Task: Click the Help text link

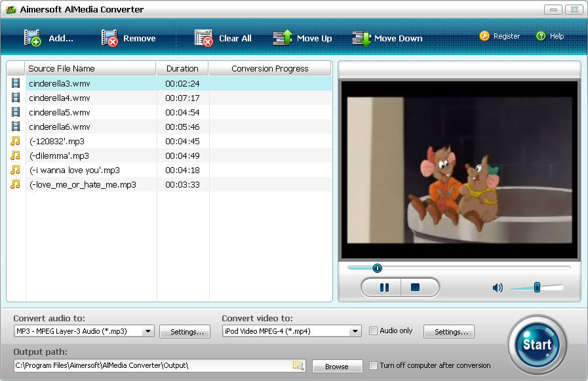Action: tap(557, 36)
